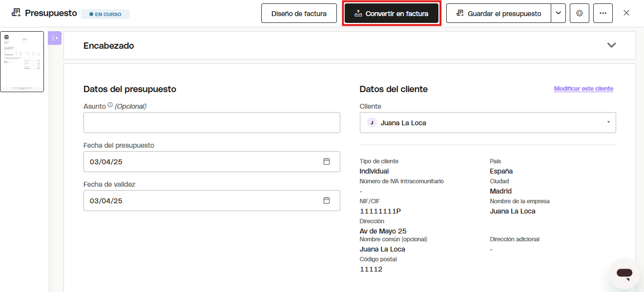
Task: Click the address Av de Mayo 25
Action: [x=383, y=231]
